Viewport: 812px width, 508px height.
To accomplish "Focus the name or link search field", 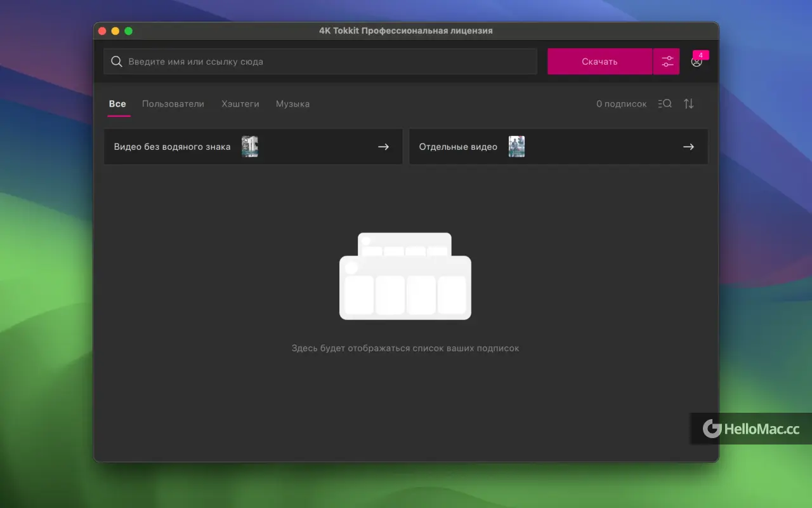I will point(320,62).
